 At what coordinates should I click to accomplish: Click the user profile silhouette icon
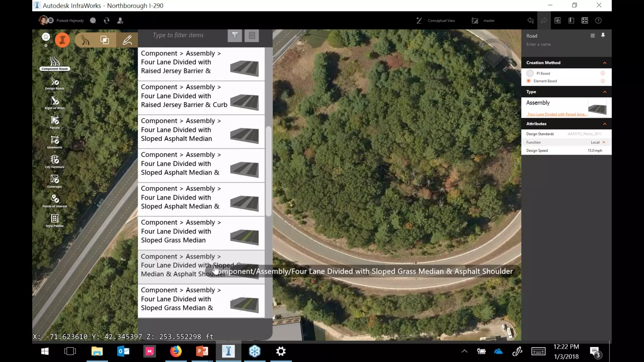click(x=120, y=20)
